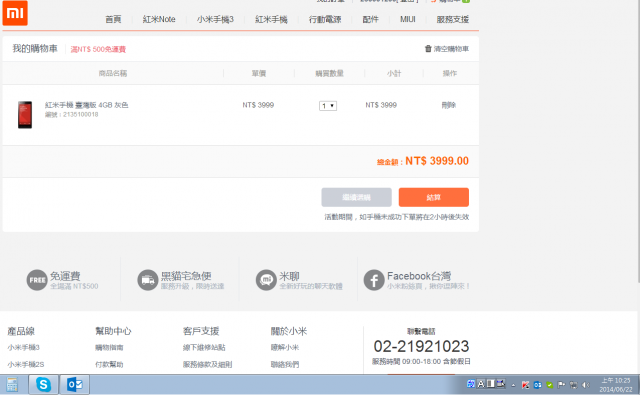Click the 商品名稱 column header
The image size is (640, 395).
[x=113, y=73]
